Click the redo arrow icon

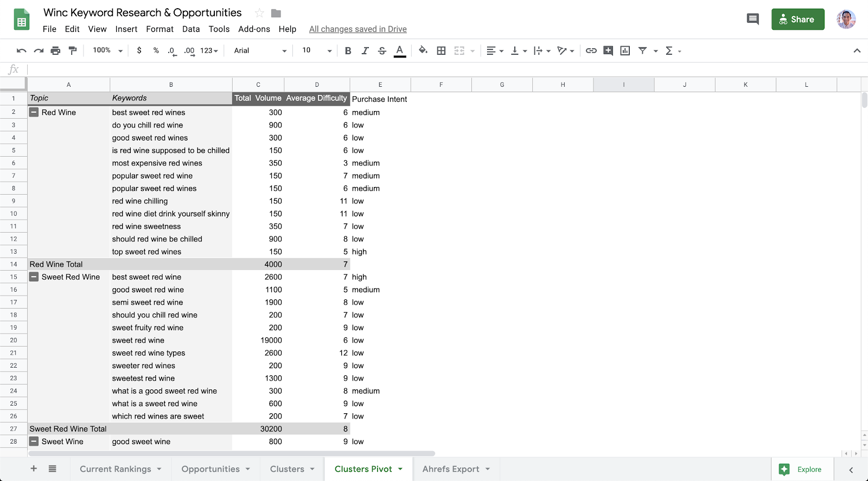click(x=39, y=50)
